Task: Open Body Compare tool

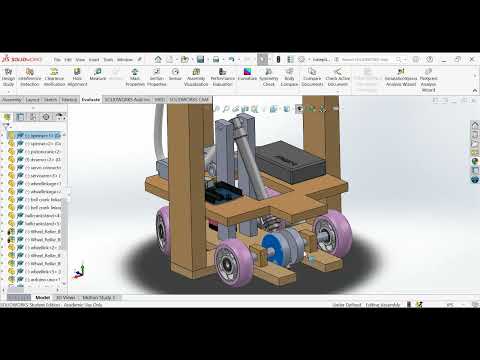Action: tap(289, 77)
